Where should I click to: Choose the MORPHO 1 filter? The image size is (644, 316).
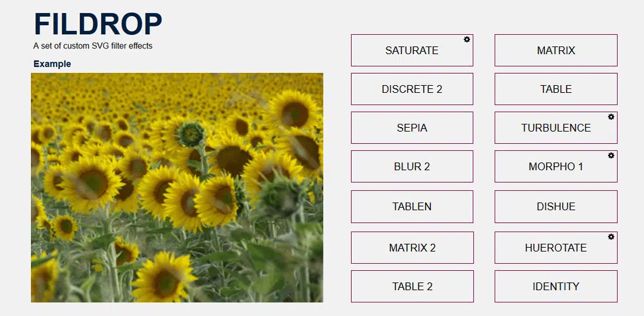pos(556,166)
